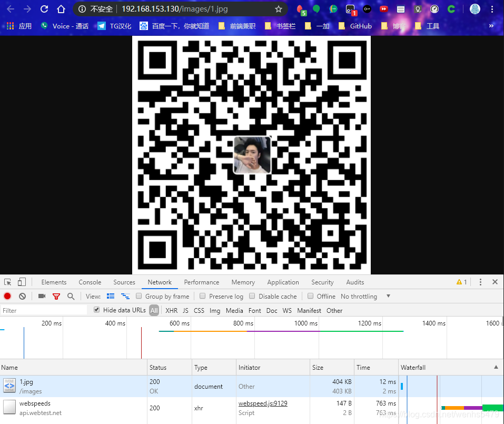The image size is (504, 424).
Task: Open the No throttling dropdown
Action: coord(363,296)
